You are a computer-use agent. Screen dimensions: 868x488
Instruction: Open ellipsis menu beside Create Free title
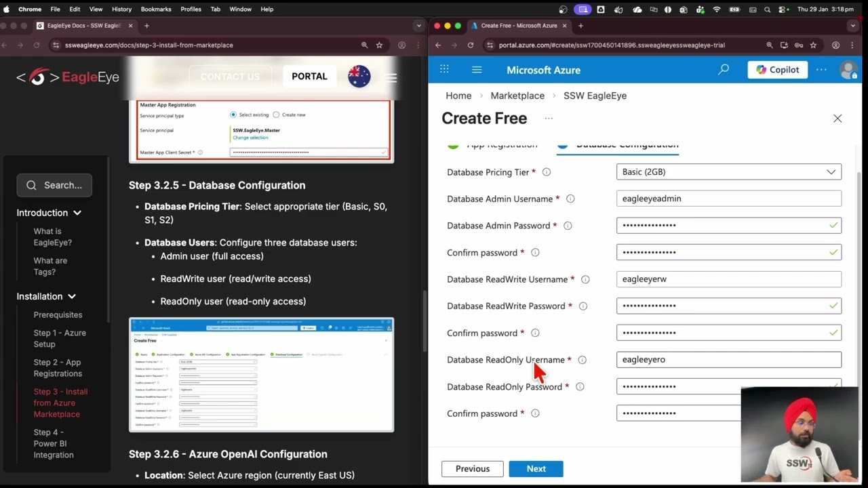[549, 118]
